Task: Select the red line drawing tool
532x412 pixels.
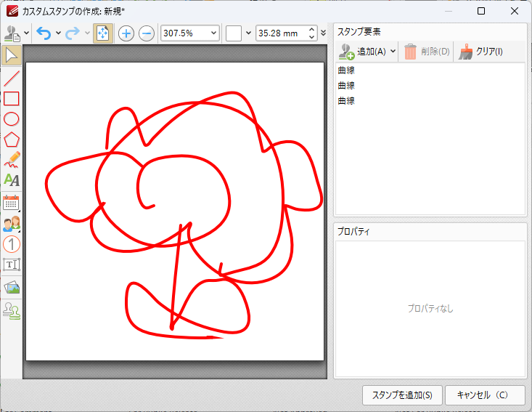Action: tap(12, 78)
